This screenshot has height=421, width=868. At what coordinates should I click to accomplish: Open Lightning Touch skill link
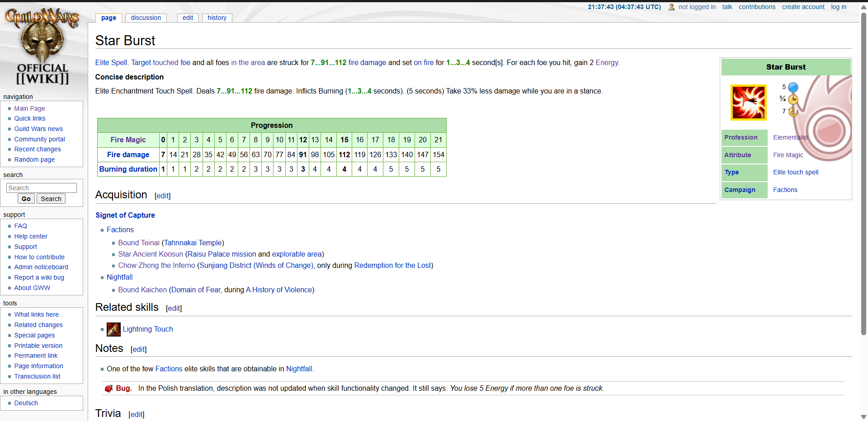[x=148, y=329]
